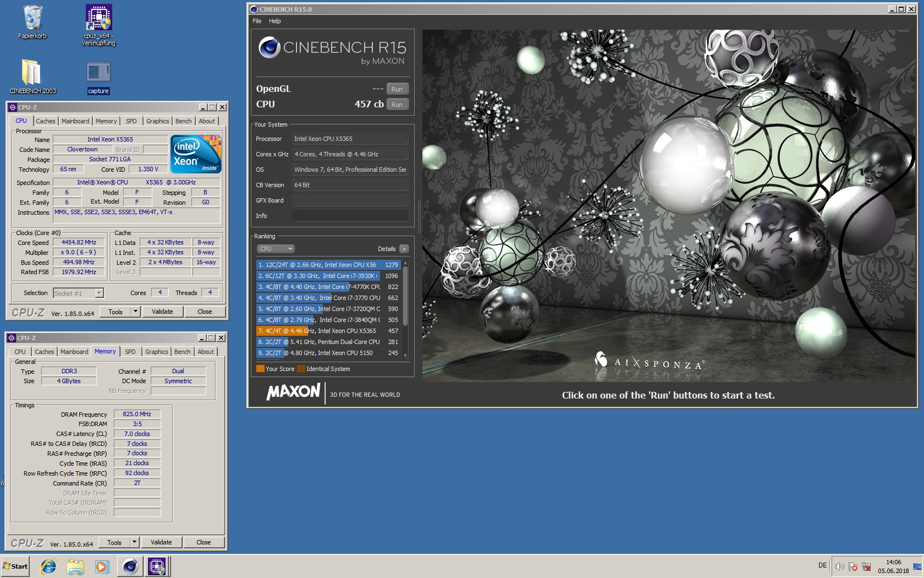924x578 pixels.
Task: Click the brown Identical System legend swatch
Action: point(301,369)
